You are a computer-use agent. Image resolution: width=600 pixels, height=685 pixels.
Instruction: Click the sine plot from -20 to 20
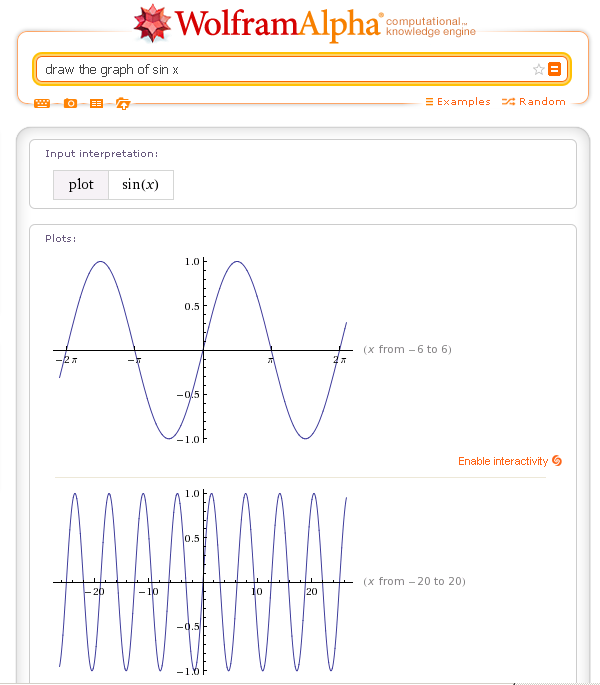(x=203, y=582)
